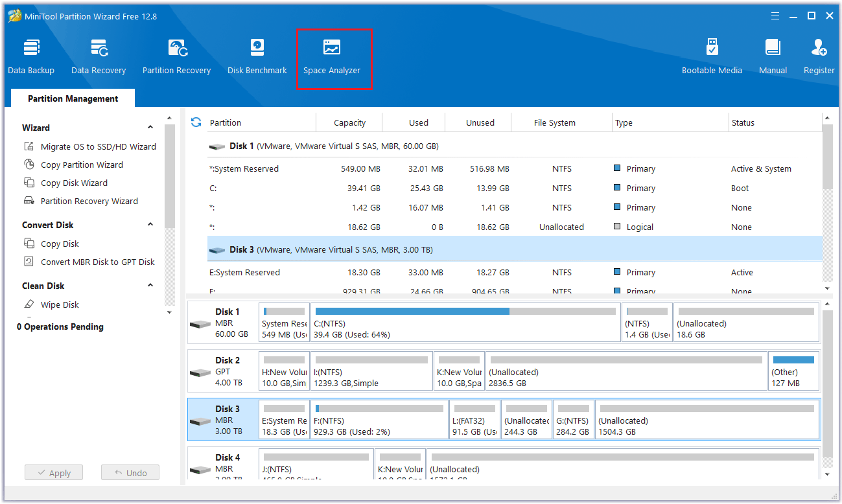
Task: Open the Data Backup tool
Action: 31,57
